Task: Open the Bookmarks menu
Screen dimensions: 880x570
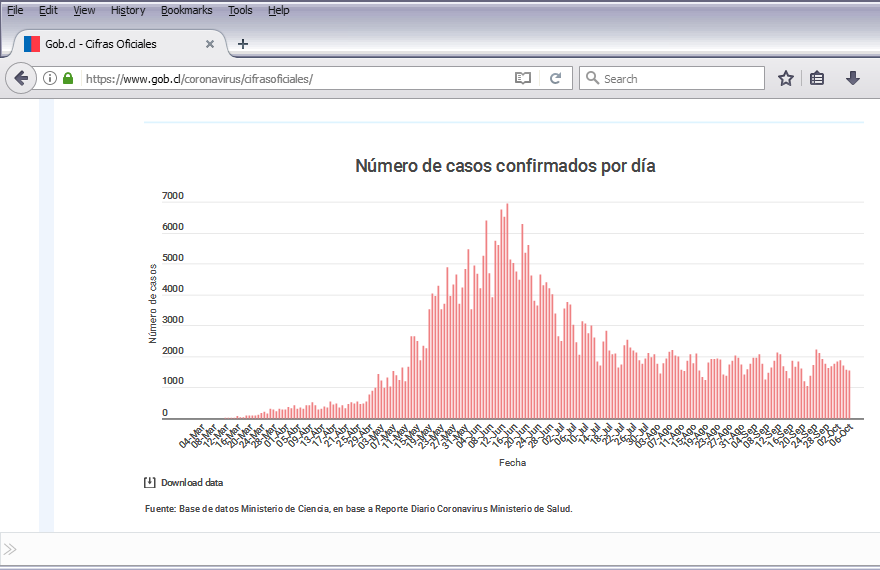Action: pos(186,10)
